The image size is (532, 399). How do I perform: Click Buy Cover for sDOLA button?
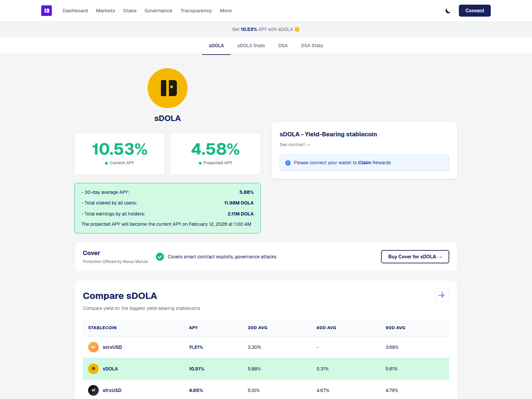[415, 257]
